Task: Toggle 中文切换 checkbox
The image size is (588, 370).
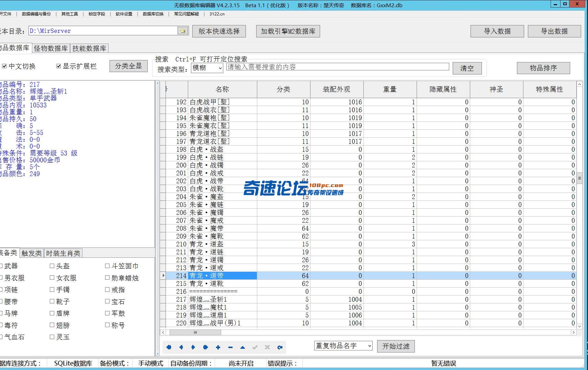Action: 4,66
